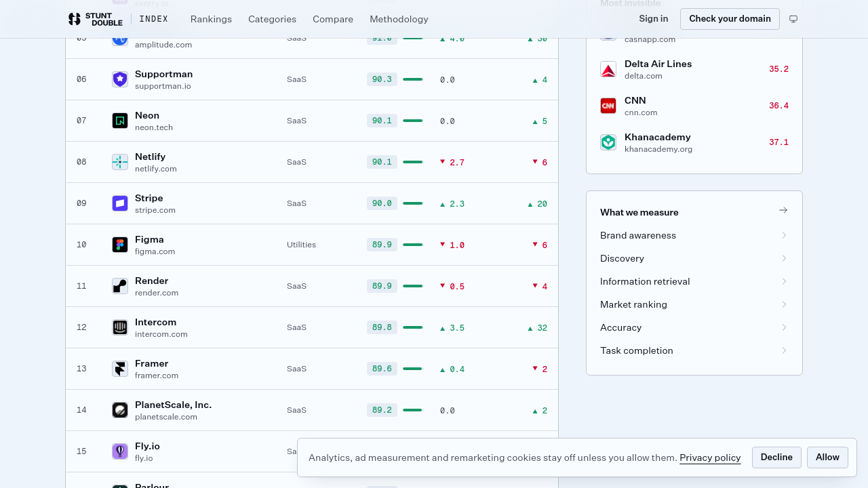Click the Fly.io name text

(x=147, y=446)
